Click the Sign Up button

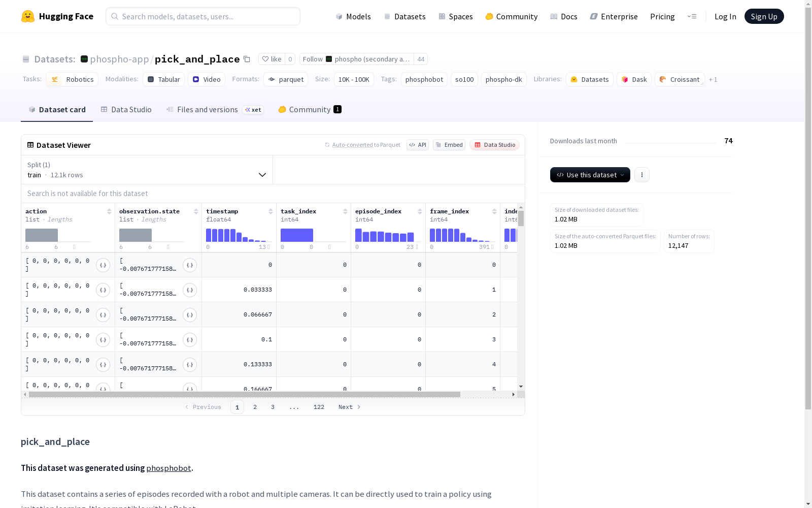click(x=764, y=16)
